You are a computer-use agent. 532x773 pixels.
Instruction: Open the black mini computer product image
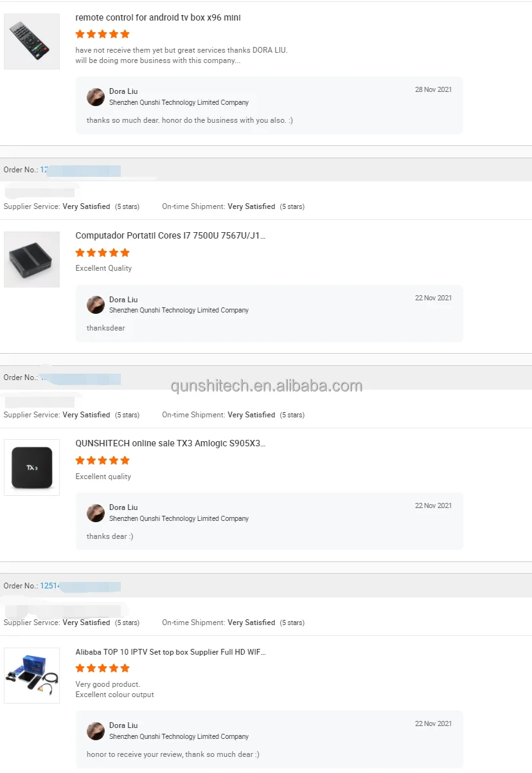pos(31,259)
